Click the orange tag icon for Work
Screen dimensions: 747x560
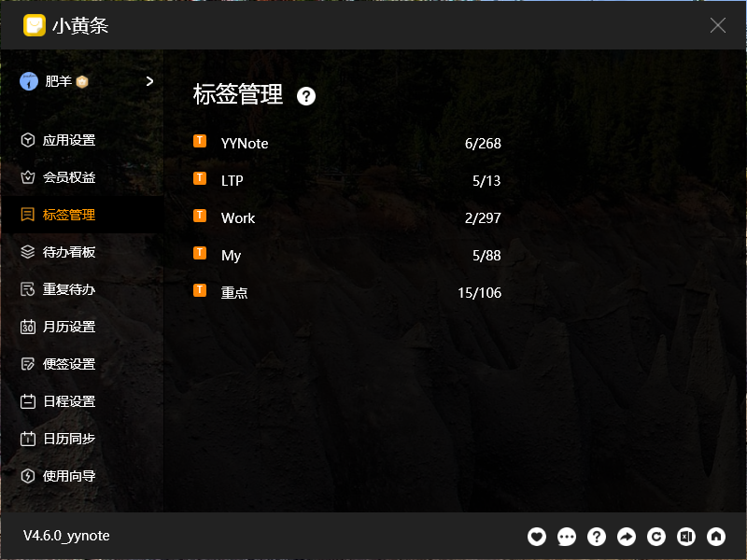pos(200,216)
